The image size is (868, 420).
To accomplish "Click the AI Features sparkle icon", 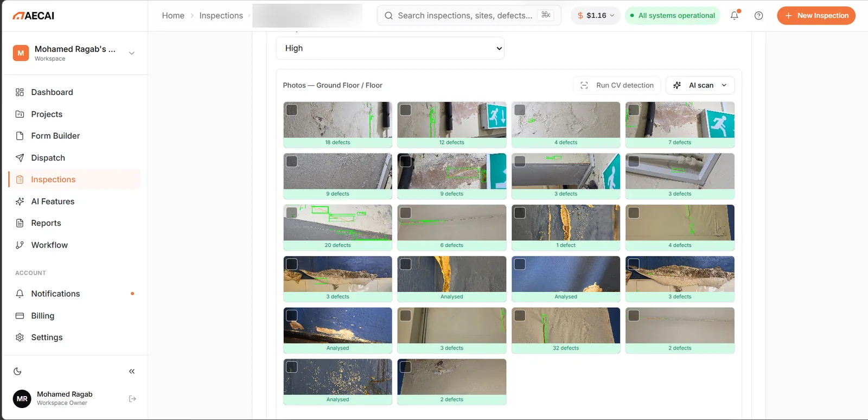I will pyautogui.click(x=20, y=201).
